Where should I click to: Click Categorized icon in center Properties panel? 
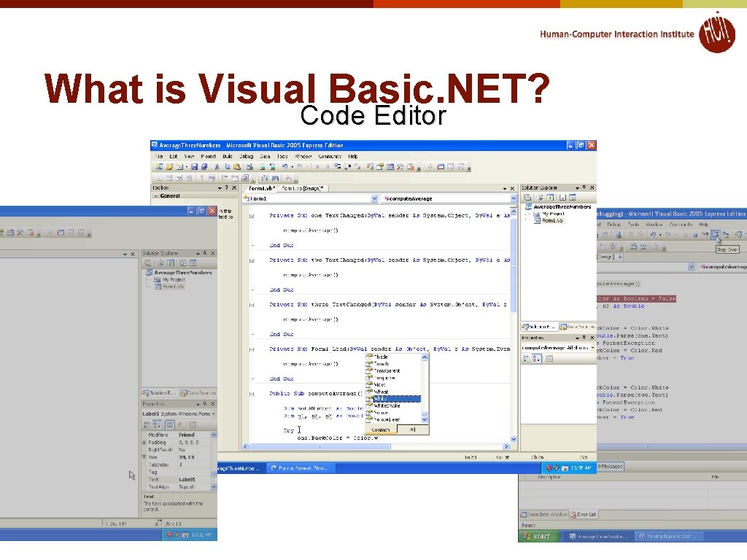(x=527, y=359)
